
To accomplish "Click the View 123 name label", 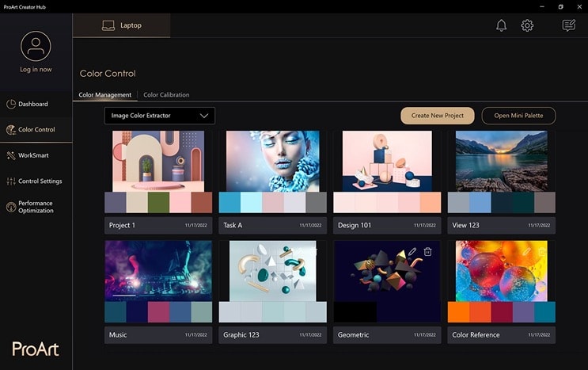I will tap(465, 225).
